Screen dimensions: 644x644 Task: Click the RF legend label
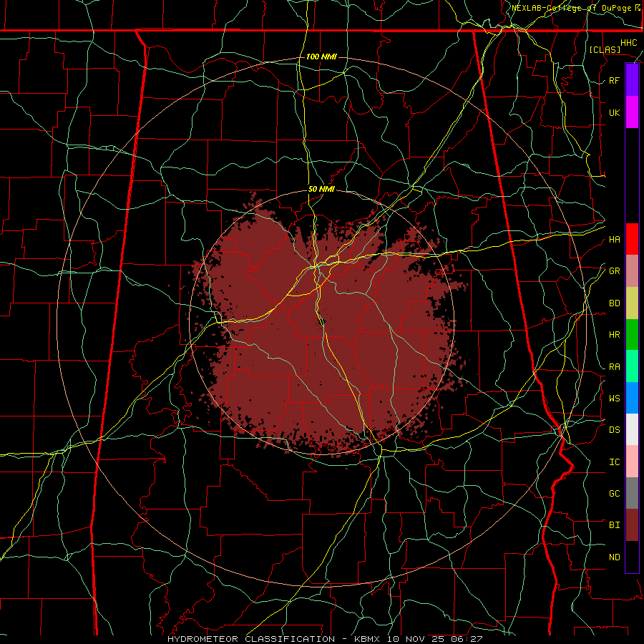(614, 80)
